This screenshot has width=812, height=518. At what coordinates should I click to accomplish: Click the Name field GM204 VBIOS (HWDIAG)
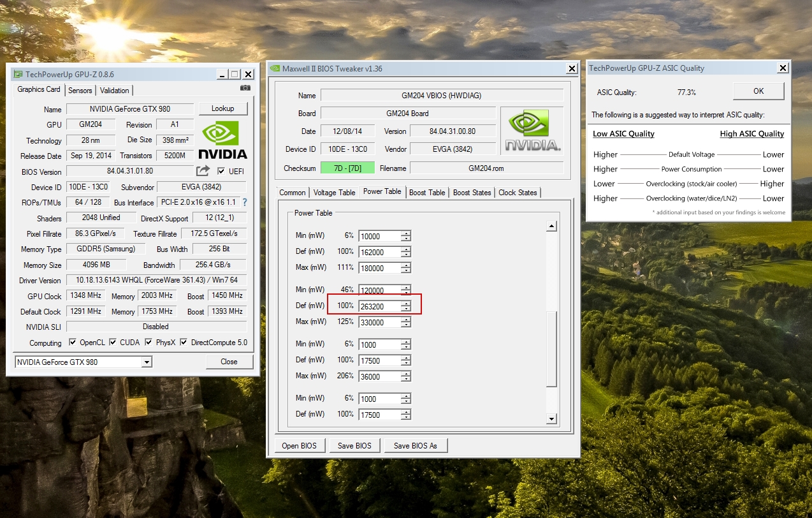coord(442,96)
